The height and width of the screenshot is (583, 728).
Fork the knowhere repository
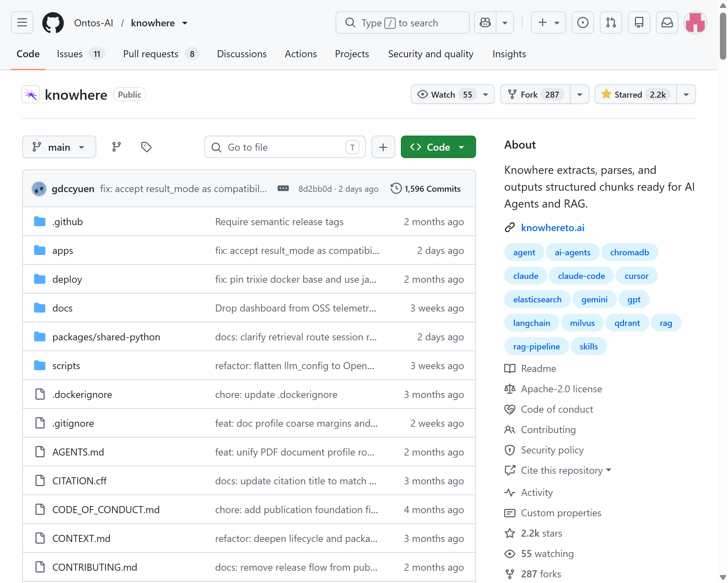535,94
